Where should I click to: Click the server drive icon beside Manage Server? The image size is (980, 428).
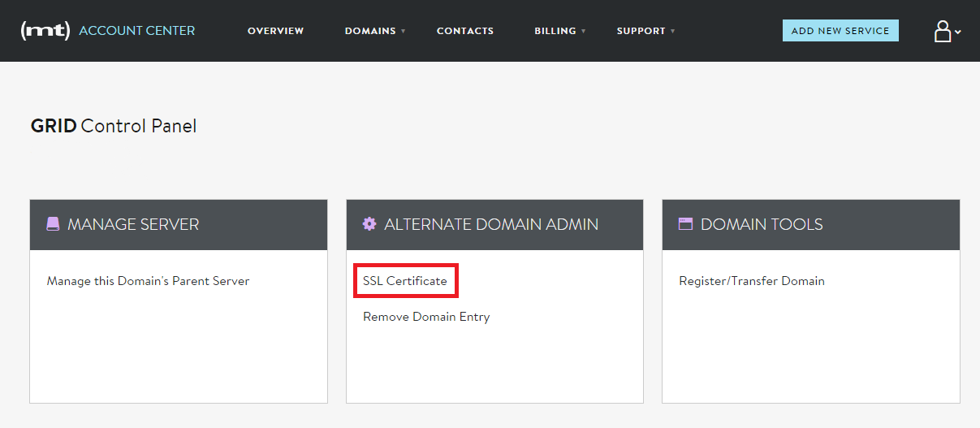click(x=53, y=224)
